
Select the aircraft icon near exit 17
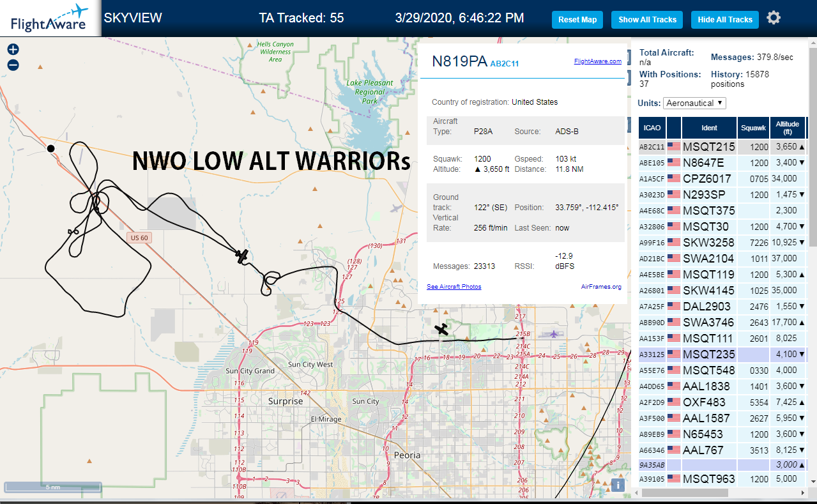point(441,329)
